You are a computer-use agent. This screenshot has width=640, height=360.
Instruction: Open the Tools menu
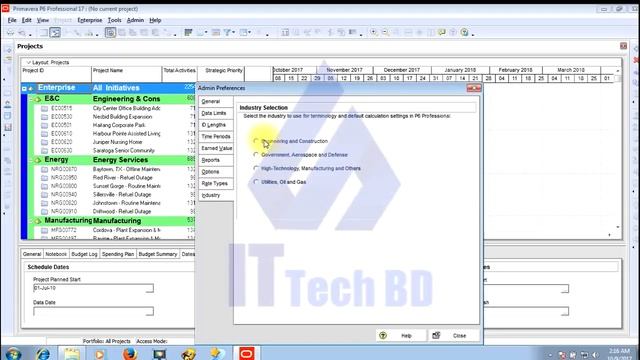pos(114,20)
